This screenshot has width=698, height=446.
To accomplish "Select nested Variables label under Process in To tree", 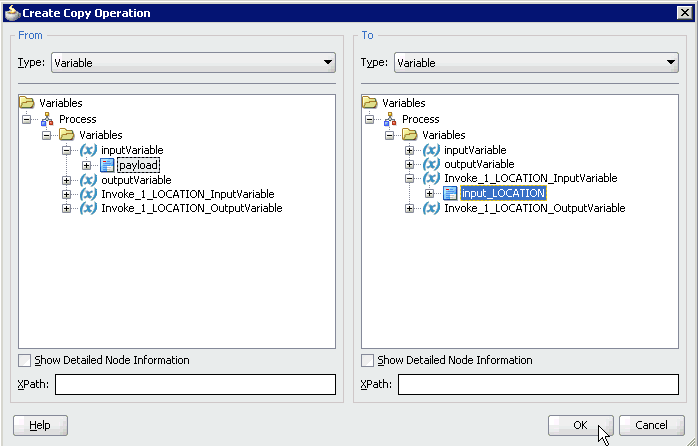I will (x=444, y=134).
